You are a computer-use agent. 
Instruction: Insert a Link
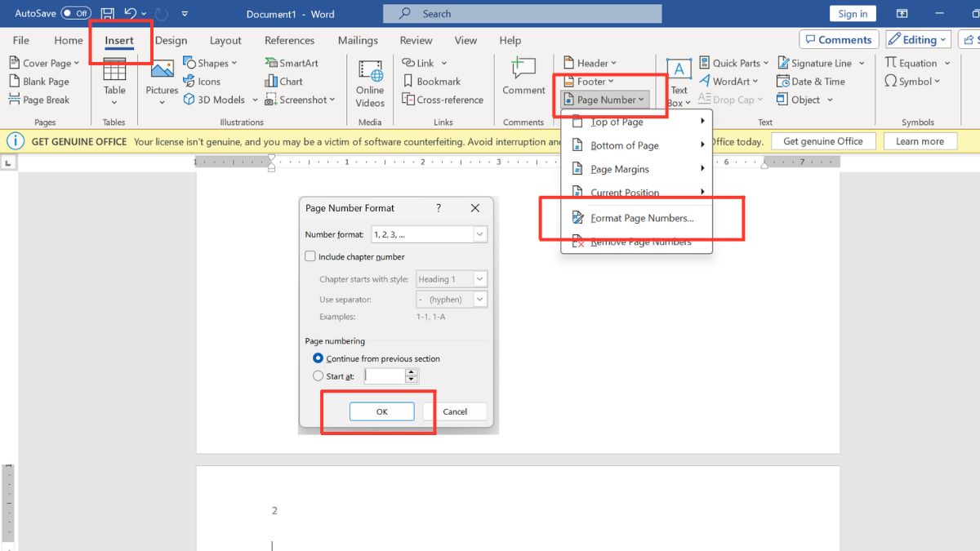click(x=425, y=63)
